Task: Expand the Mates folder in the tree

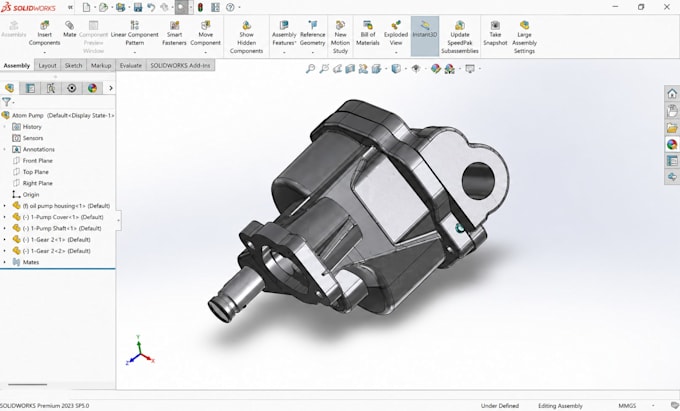Action: (x=5, y=262)
